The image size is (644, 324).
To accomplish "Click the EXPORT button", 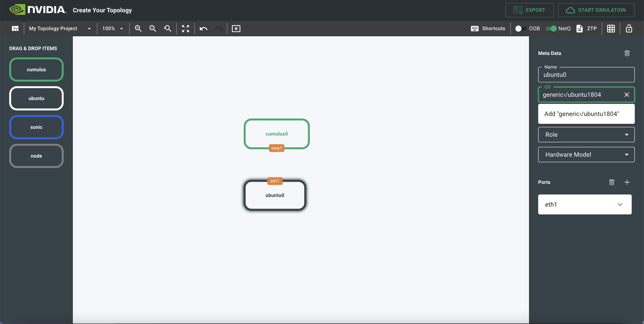I will point(529,10).
